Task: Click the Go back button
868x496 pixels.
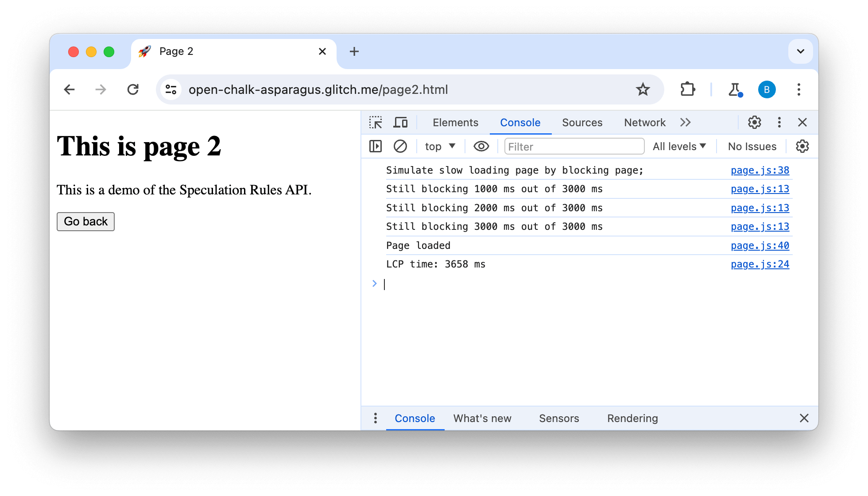Action: tap(85, 222)
